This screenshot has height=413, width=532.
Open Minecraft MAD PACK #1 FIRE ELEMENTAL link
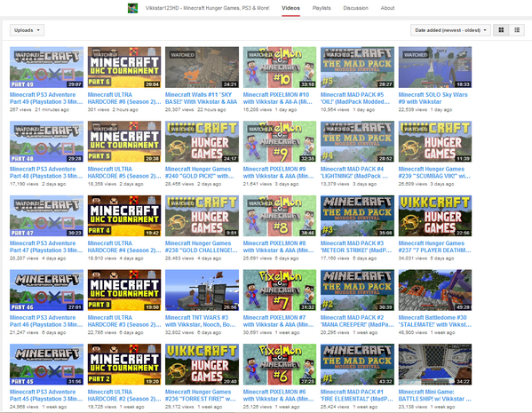coord(356,395)
